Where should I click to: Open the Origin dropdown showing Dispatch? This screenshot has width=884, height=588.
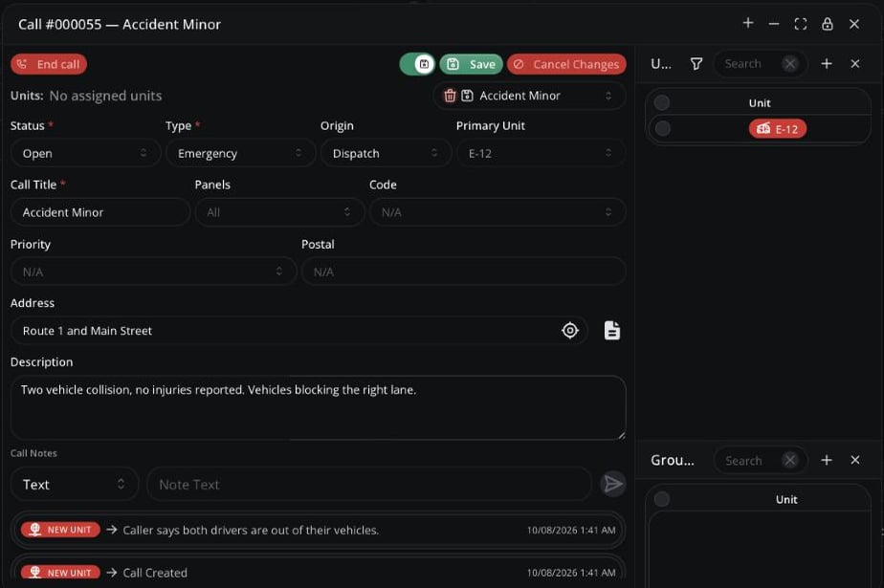pyautogui.click(x=386, y=153)
